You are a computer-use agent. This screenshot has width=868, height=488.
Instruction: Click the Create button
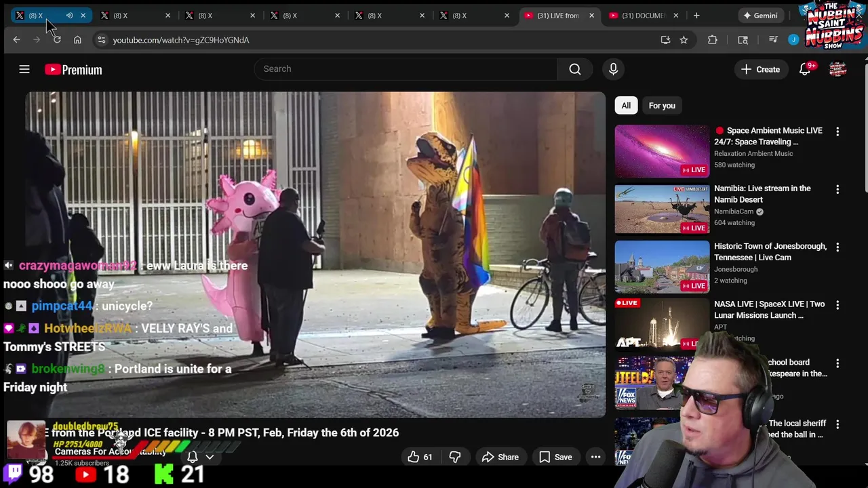pos(761,69)
